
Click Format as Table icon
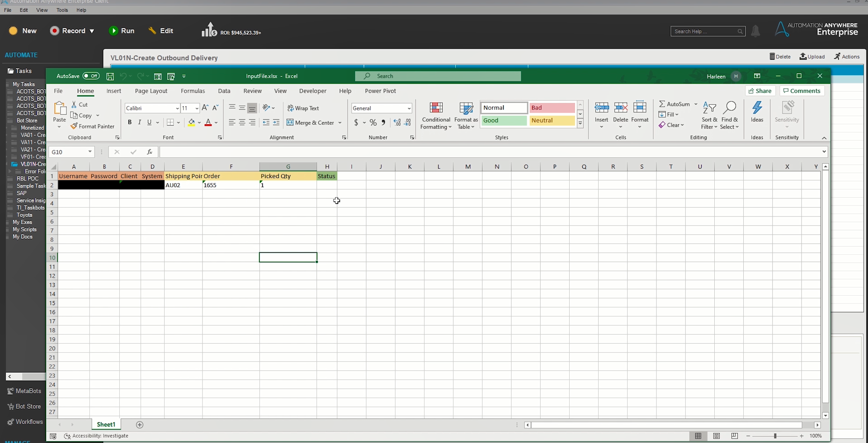click(466, 108)
